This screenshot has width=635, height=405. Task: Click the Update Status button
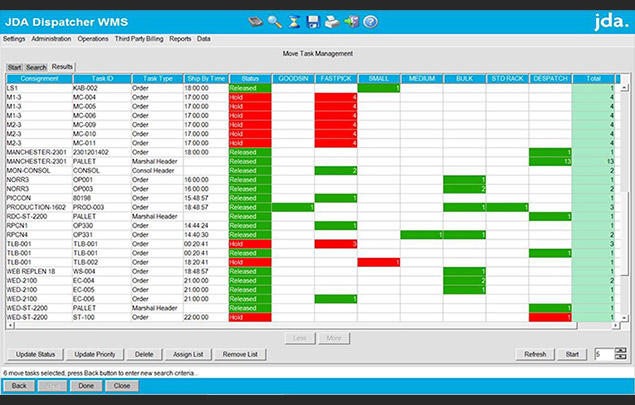pos(35,354)
